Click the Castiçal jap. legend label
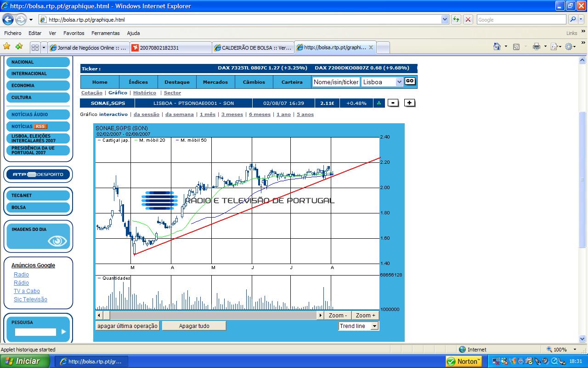 [x=116, y=140]
